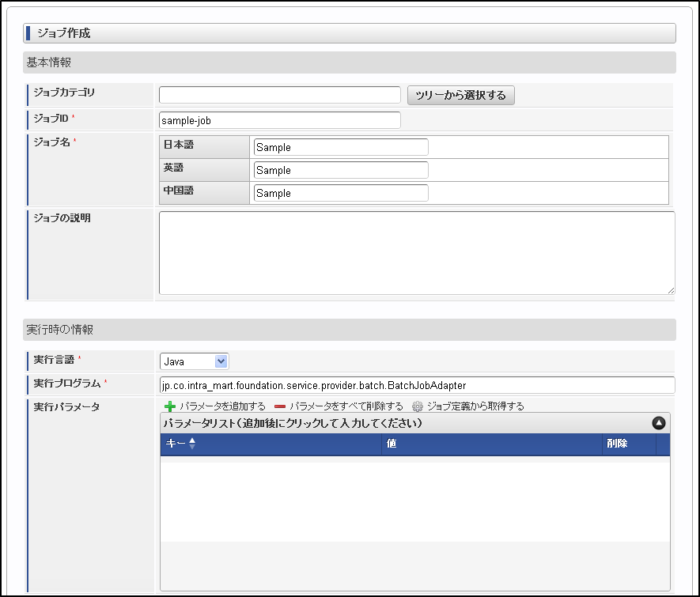
Task: Click the red minus delete-all-parameters icon
Action: [x=280, y=406]
